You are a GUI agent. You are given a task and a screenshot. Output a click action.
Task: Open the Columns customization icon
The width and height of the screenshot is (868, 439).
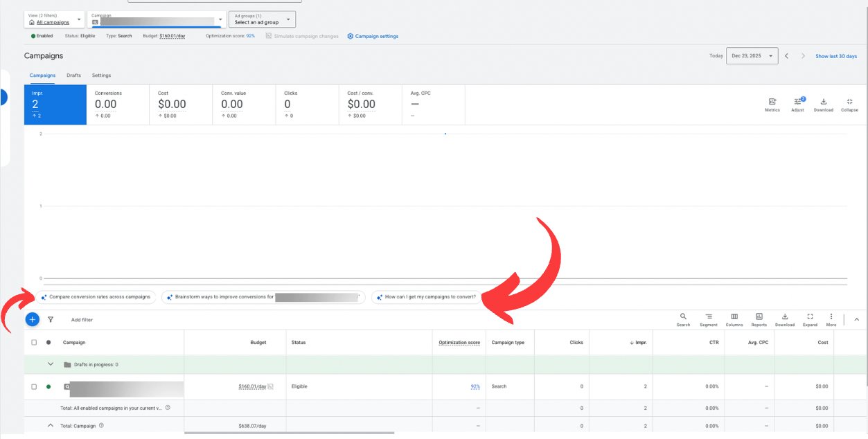734,319
